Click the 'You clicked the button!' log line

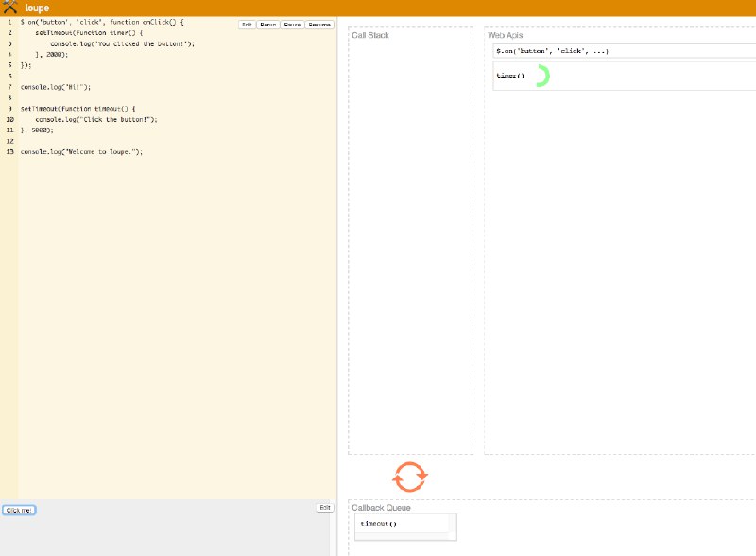123,43
